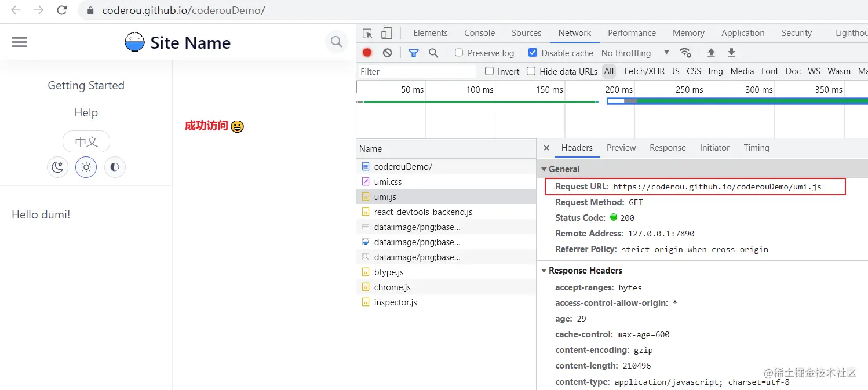Open the Memory panel tab

[x=688, y=33]
